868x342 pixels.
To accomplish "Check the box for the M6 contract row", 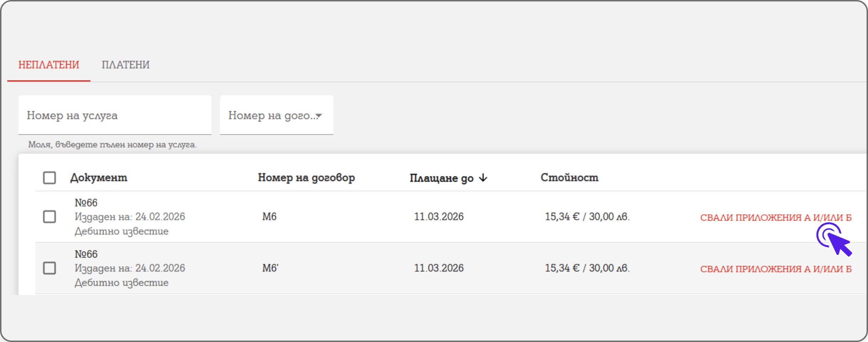I will pos(49,217).
